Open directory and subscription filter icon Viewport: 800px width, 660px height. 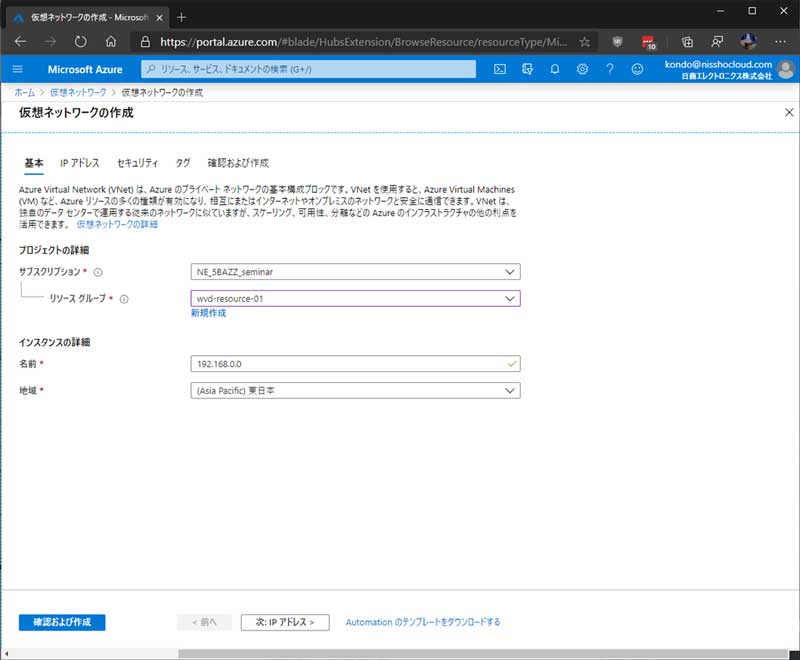click(527, 69)
